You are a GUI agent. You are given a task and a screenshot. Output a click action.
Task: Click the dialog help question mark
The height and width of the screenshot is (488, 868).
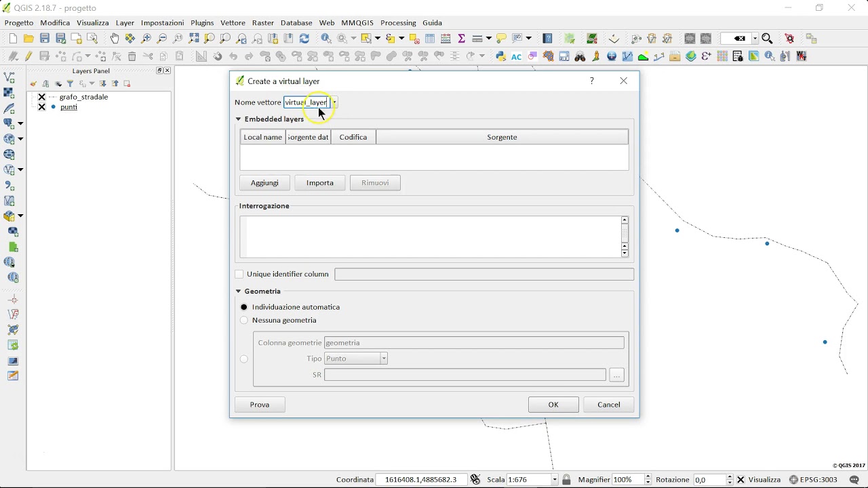click(591, 81)
